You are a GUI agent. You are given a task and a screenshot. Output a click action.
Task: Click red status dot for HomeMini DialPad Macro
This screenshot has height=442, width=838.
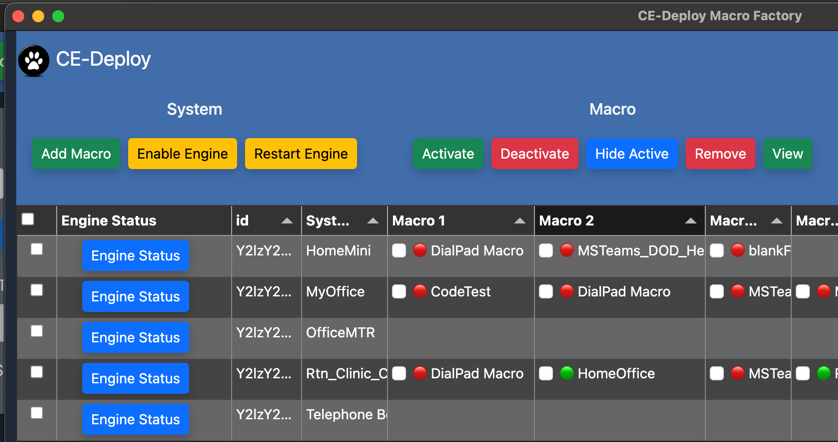(x=420, y=251)
